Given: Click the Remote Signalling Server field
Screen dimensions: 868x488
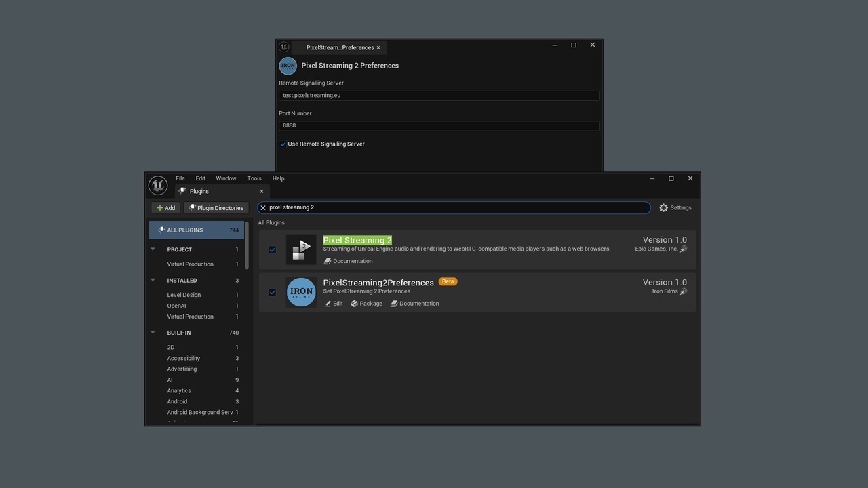Looking at the screenshot, I should pos(439,96).
